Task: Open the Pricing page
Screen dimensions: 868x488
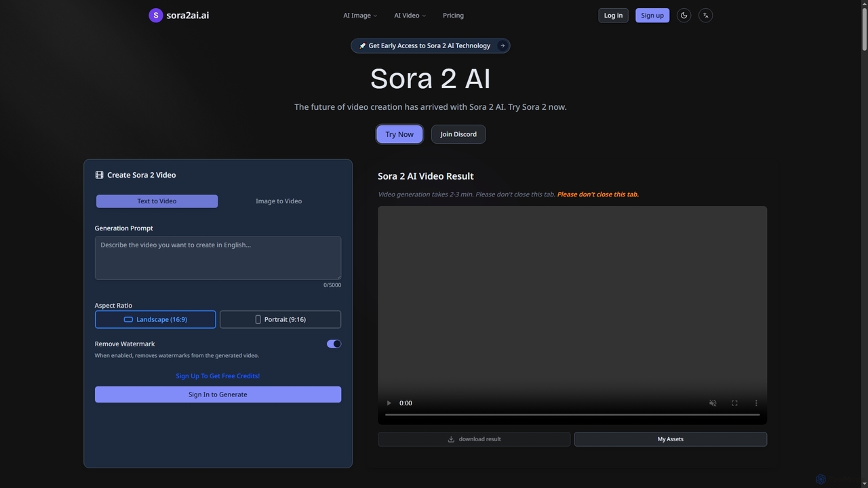Action: point(453,15)
